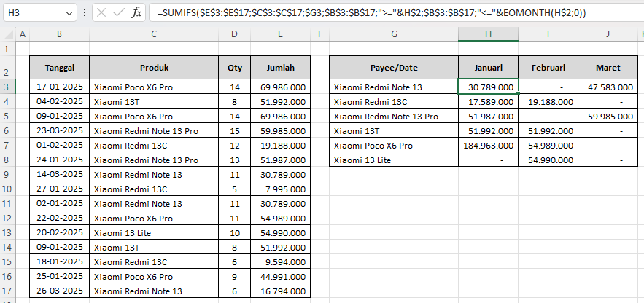Click the Produk header cell
Screen dimensions: 644x303
click(x=154, y=68)
